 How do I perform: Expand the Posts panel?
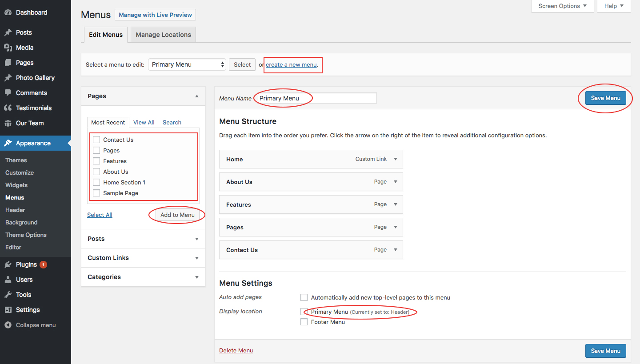143,239
